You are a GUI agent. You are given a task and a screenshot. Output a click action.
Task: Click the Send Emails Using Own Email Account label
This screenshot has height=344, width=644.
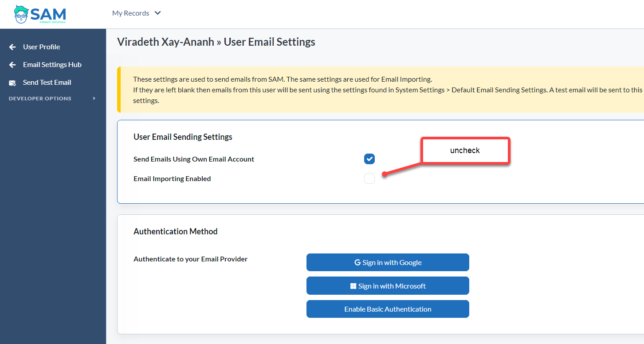pyautogui.click(x=194, y=159)
